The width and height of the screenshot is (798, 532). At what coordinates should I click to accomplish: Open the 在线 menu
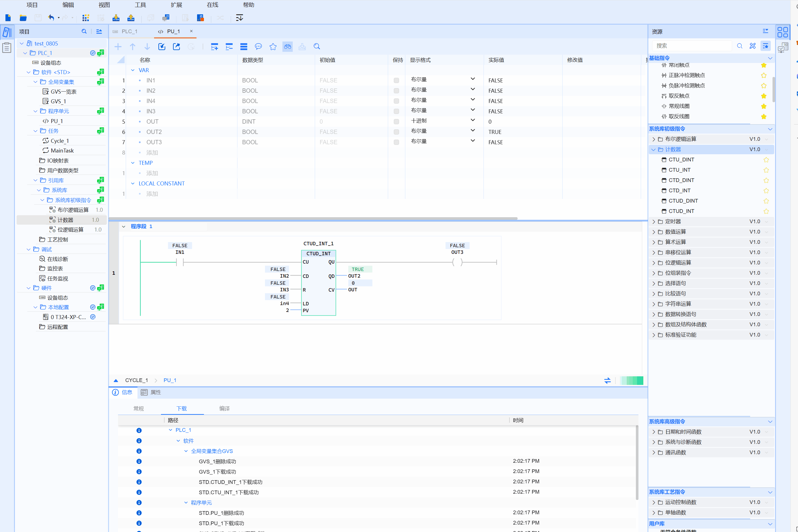tap(212, 5)
